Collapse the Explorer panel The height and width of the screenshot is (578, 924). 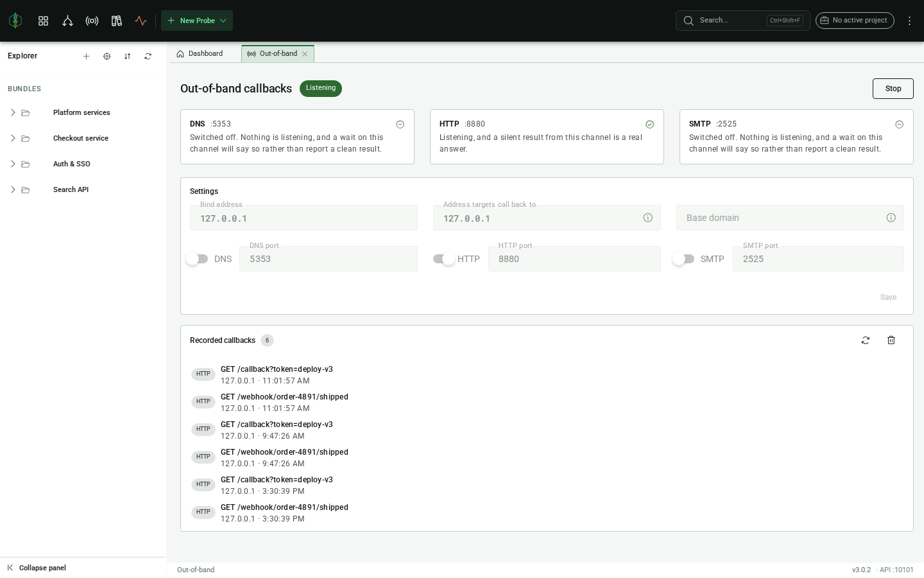[x=37, y=568]
